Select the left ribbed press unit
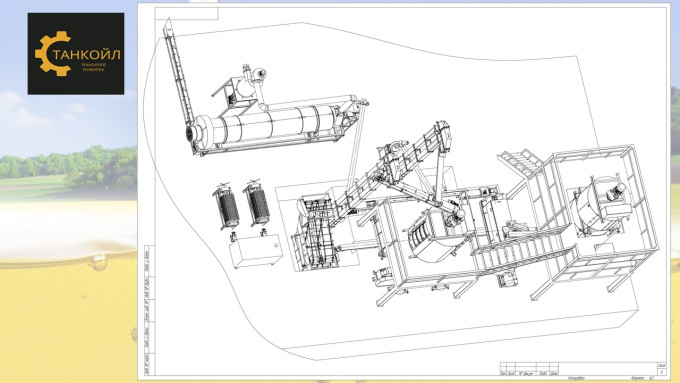 pyautogui.click(x=226, y=207)
